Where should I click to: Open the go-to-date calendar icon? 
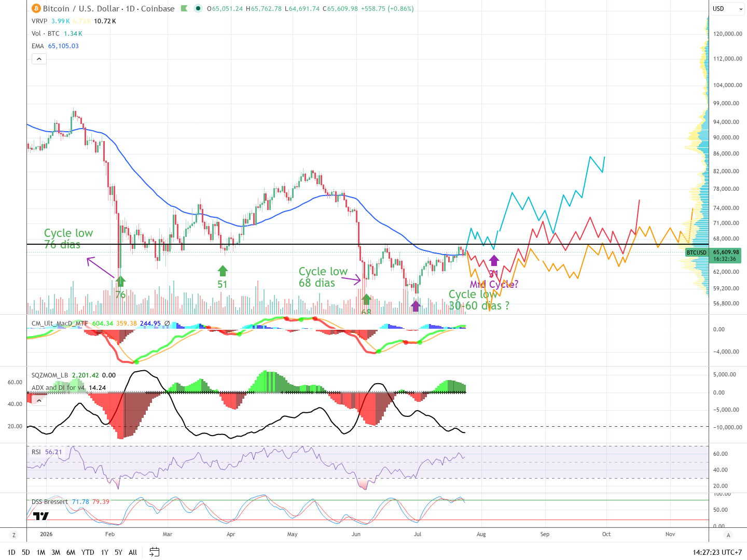click(x=154, y=552)
